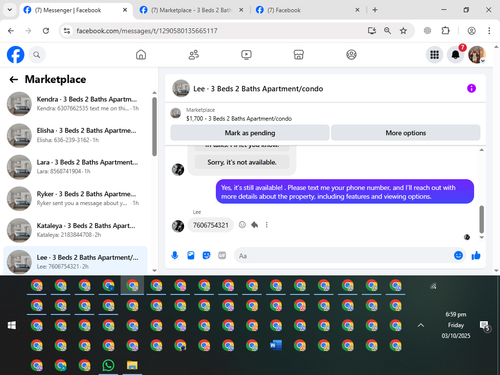Open conversation information purple icon
This screenshot has height=375, width=500.
pos(471,88)
